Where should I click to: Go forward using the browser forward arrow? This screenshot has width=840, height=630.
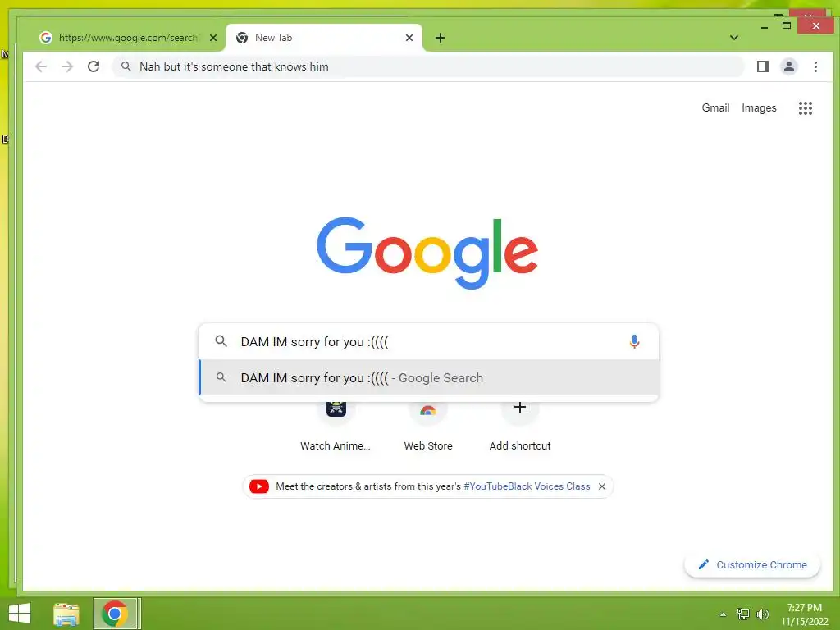click(67, 66)
